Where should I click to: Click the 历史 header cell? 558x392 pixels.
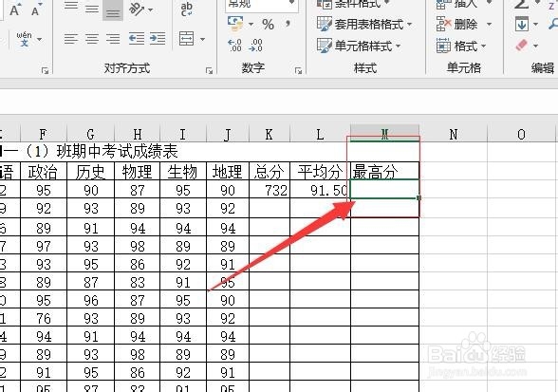[x=90, y=171]
